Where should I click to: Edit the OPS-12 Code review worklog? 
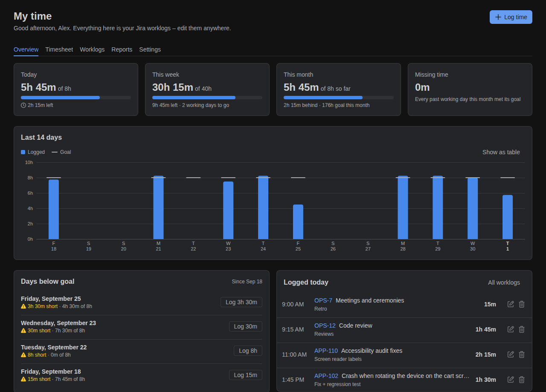tap(511, 329)
